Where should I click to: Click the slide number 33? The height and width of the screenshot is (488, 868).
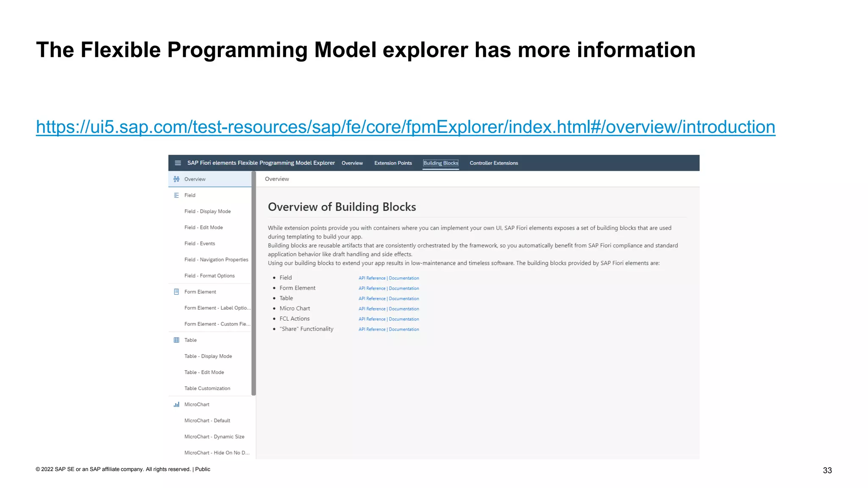pyautogui.click(x=827, y=470)
